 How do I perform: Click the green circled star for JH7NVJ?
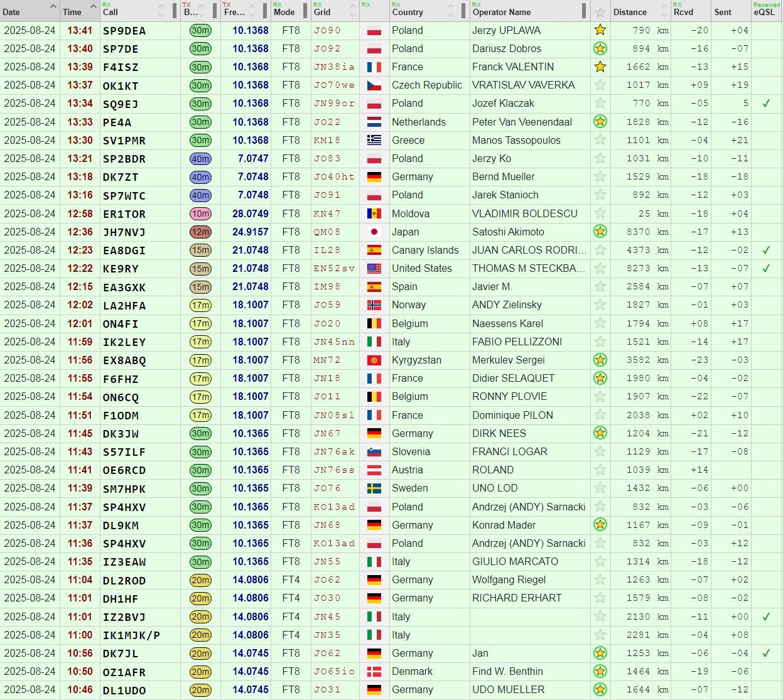600,232
